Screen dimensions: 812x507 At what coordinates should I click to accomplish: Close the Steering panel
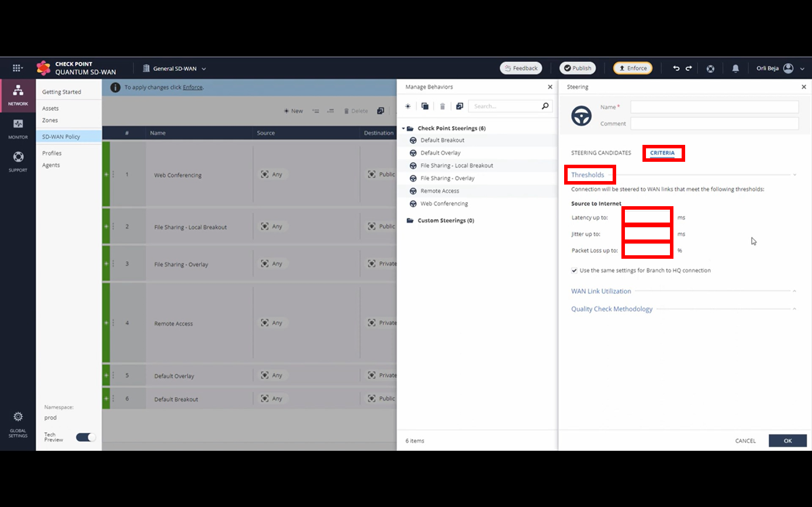pos(804,86)
